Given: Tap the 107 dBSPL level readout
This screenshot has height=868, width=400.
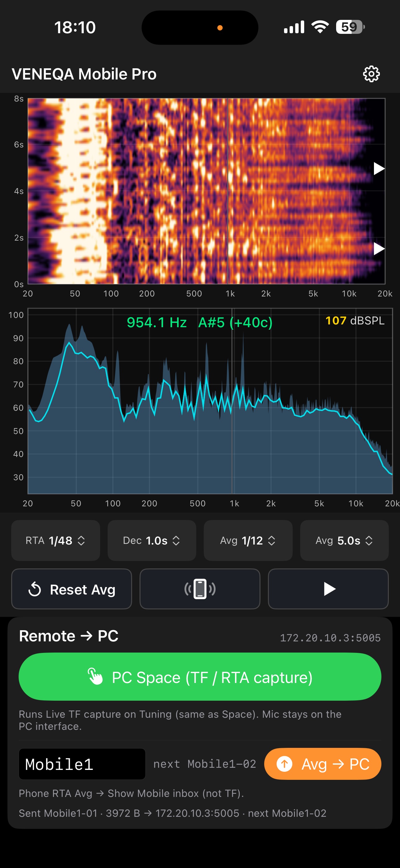Looking at the screenshot, I should [x=354, y=320].
